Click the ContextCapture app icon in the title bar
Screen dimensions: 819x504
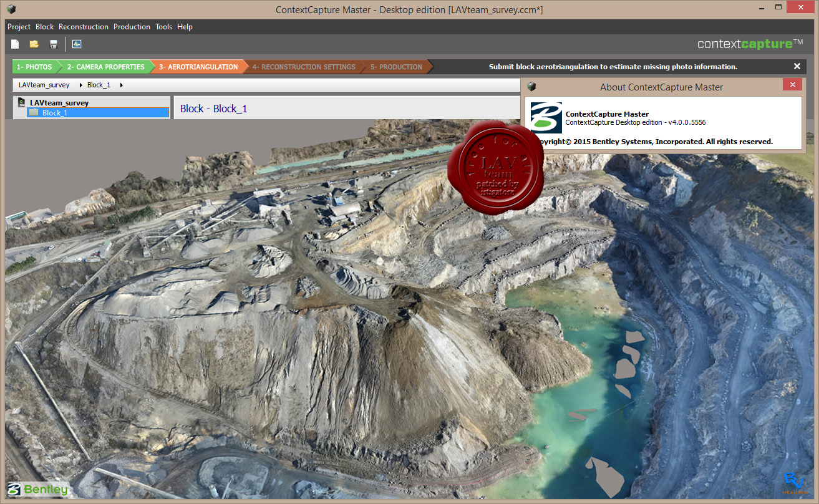coord(11,9)
